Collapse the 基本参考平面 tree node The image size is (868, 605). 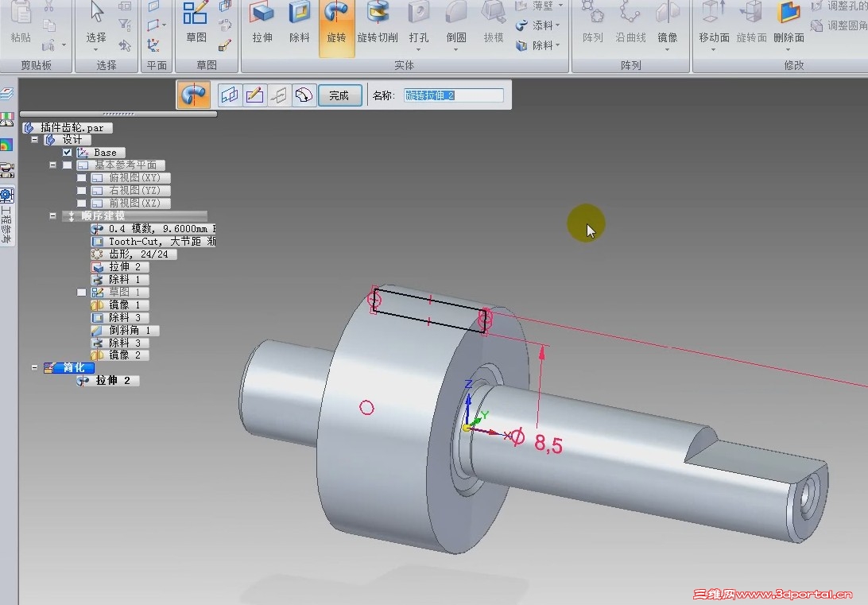point(52,165)
